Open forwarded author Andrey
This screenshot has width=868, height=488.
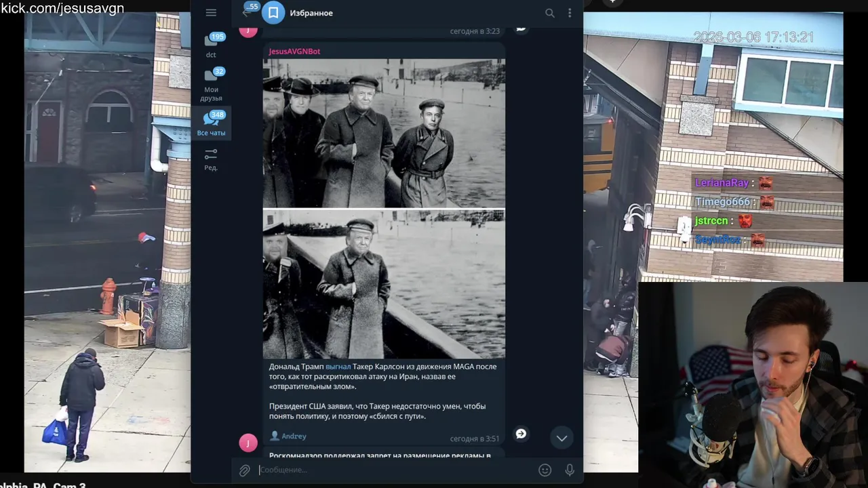point(288,436)
